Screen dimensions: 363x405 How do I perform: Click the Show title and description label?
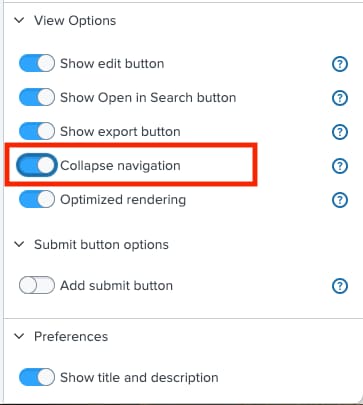(x=139, y=378)
